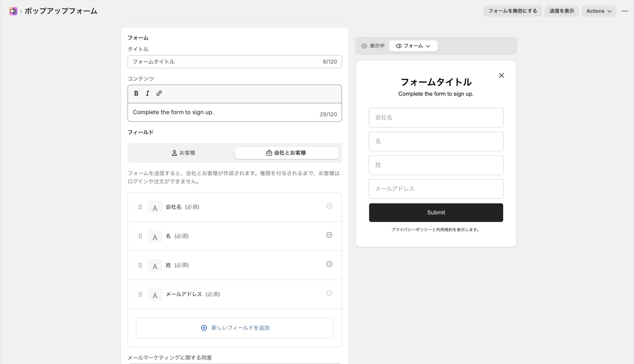
Task: Click the Submit button in preview
Action: pyautogui.click(x=436, y=212)
